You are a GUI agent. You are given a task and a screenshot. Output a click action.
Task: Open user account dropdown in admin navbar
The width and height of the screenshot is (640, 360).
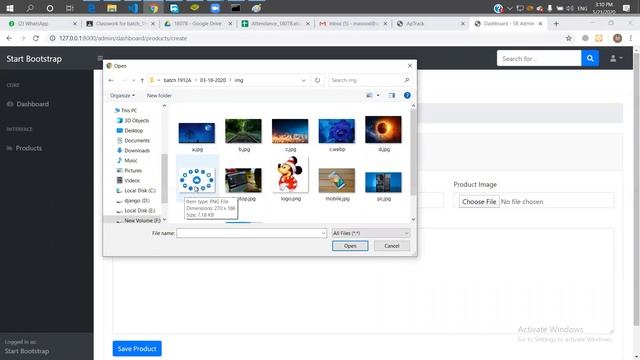click(616, 59)
